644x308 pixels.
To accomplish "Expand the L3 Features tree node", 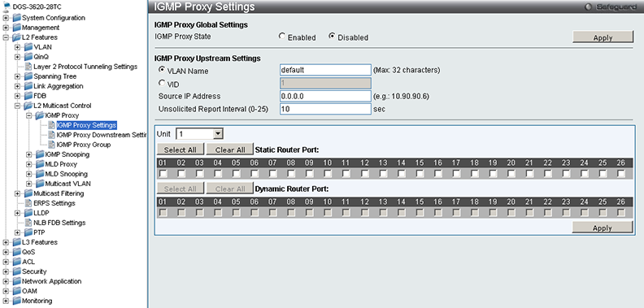I will point(6,242).
